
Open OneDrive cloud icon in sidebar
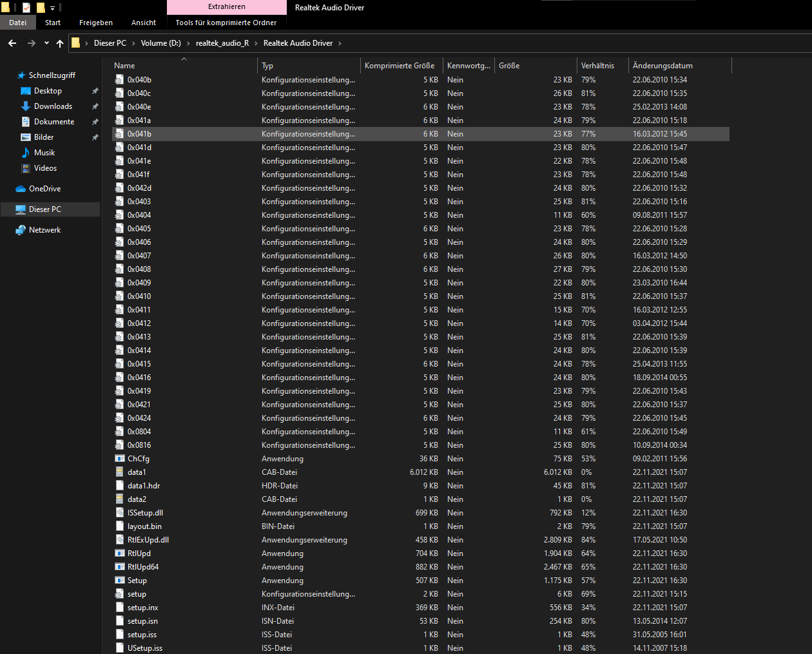click(x=21, y=189)
